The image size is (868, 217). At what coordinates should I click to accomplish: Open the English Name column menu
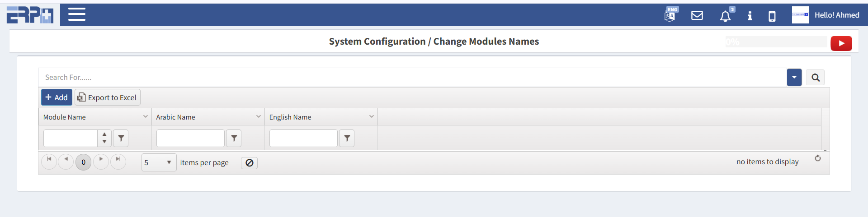click(x=372, y=117)
